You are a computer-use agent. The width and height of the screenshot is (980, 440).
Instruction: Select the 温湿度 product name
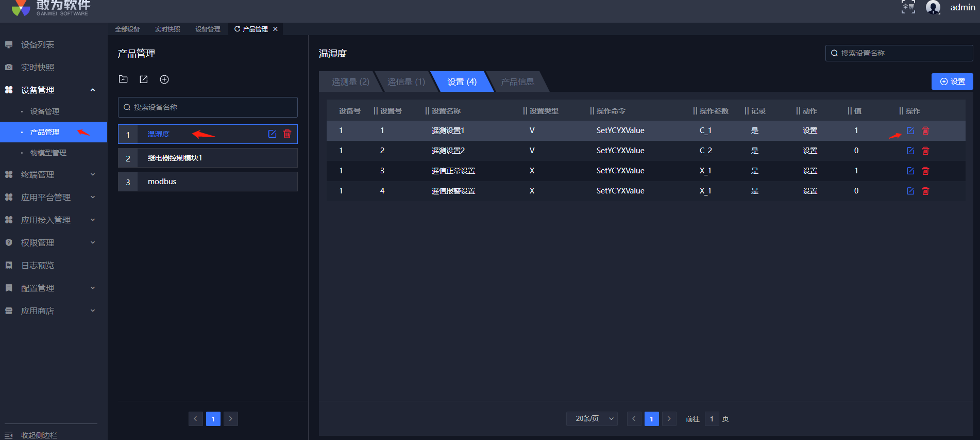(159, 134)
